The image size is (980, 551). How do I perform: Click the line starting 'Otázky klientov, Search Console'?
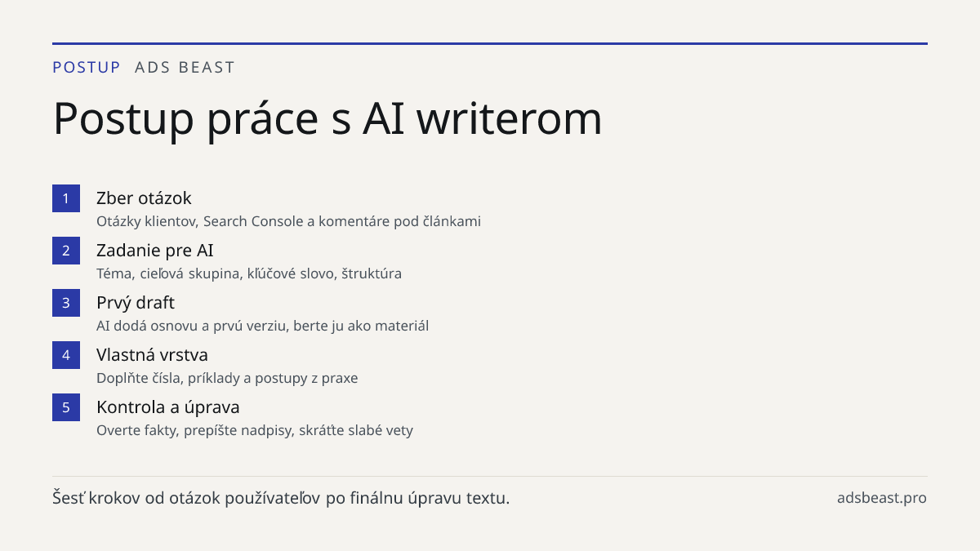288,221
